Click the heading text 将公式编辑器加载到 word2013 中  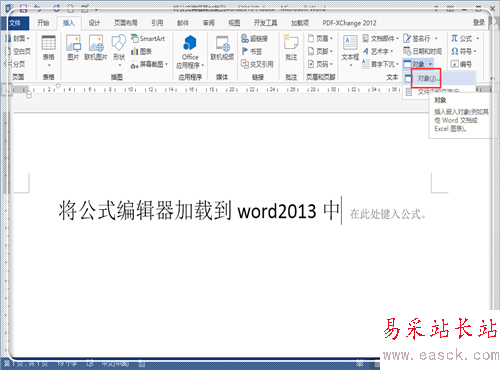tap(199, 211)
